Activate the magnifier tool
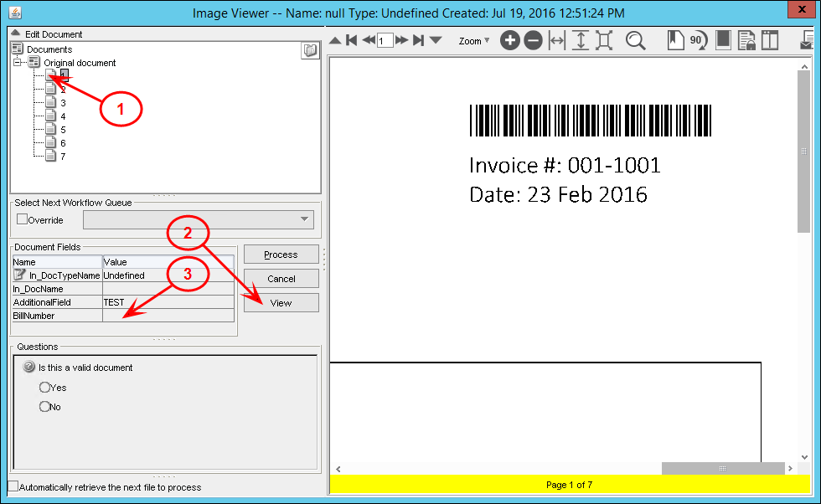This screenshot has height=504, width=821. [x=635, y=40]
